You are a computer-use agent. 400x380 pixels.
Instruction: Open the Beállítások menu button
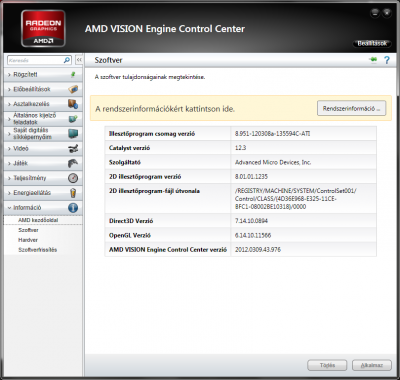(372, 43)
